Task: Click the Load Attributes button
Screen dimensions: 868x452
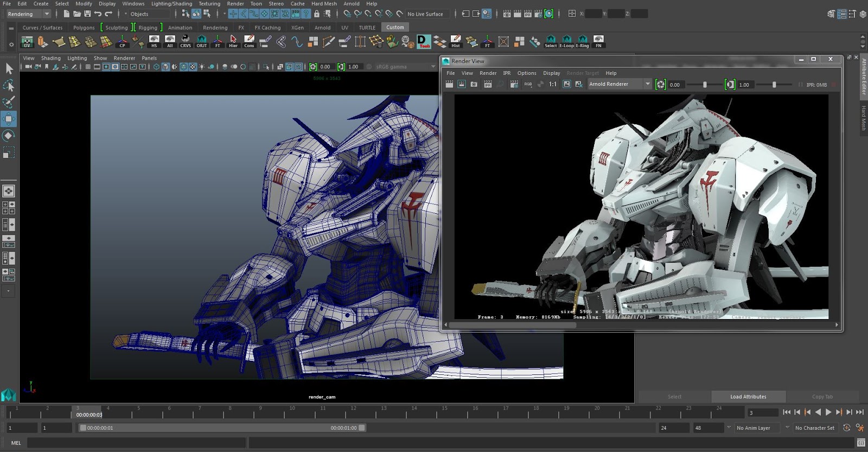Action: pos(748,397)
